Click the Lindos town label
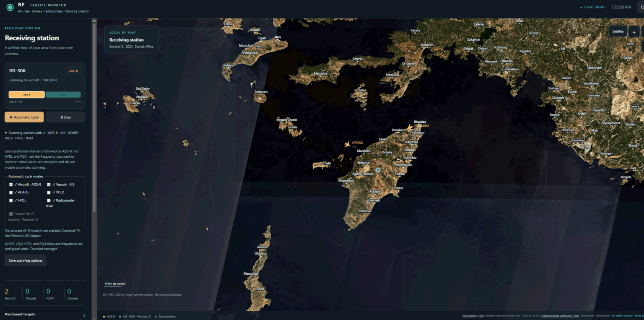The height and width of the screenshot is (320, 644). click(x=398, y=188)
